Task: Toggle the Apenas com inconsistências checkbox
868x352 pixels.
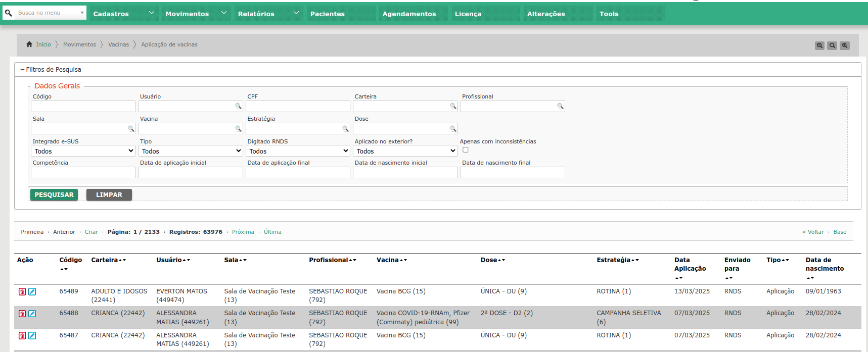Action: pos(466,150)
